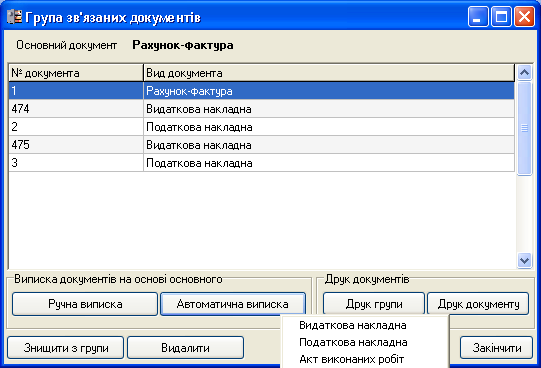Click the Вид документа column header

click(329, 73)
